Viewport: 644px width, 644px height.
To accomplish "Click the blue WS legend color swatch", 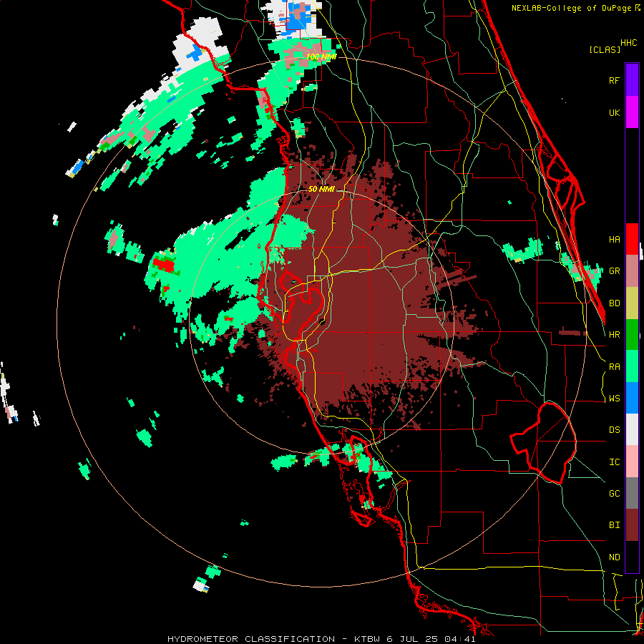I will (632, 398).
